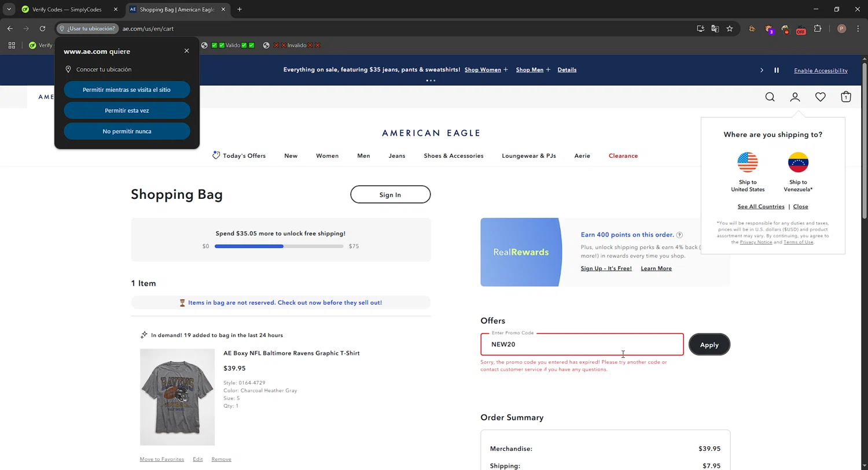Edit the Ravens T-Shirt item
The width and height of the screenshot is (868, 470).
click(198, 459)
